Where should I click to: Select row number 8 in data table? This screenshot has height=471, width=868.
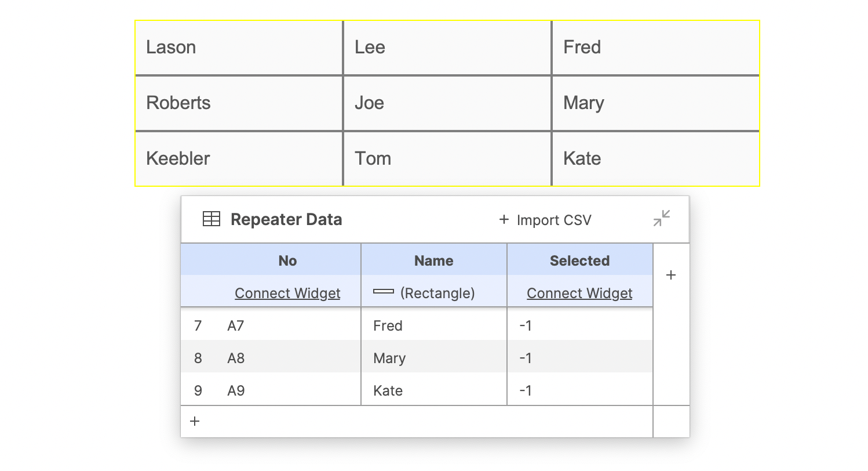click(x=198, y=358)
